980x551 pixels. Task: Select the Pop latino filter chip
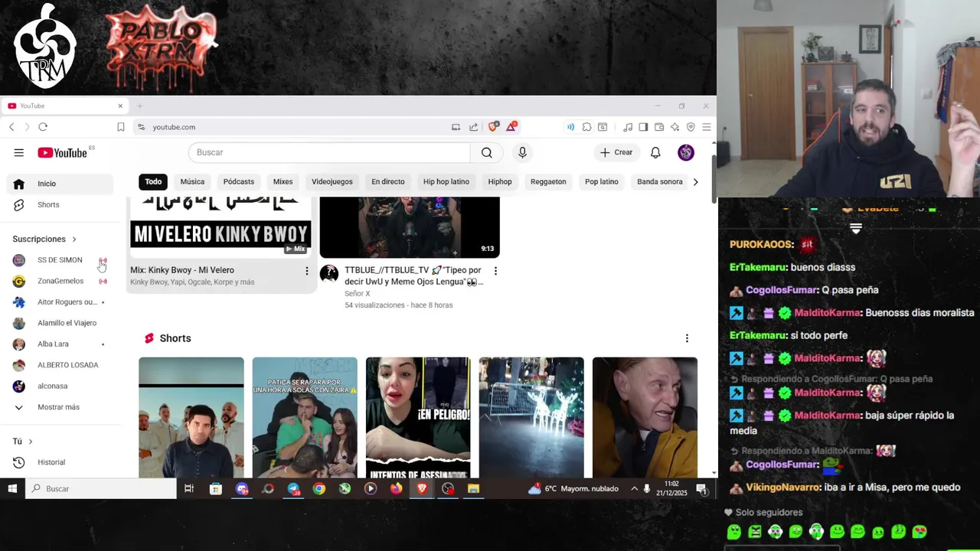[602, 181]
